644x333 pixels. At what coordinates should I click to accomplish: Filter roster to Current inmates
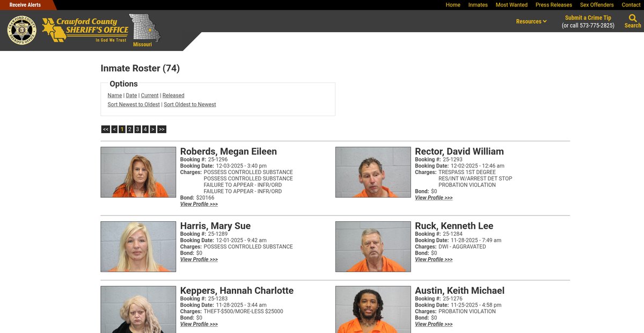(150, 96)
